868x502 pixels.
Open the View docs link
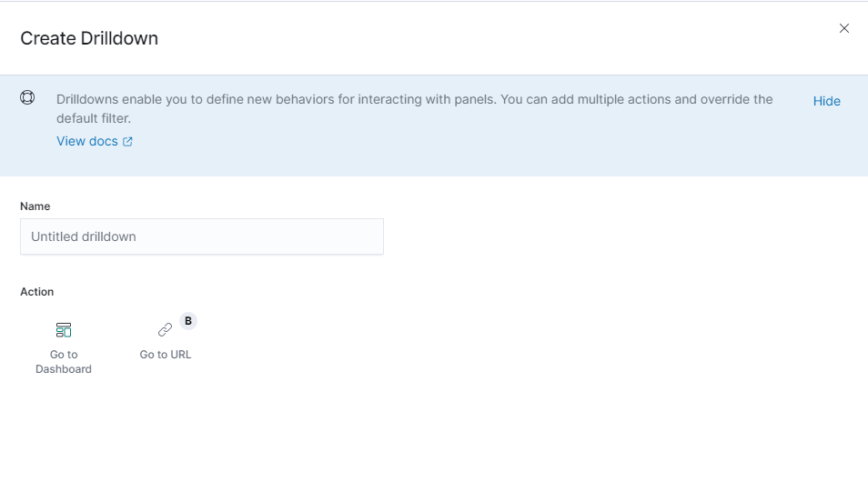pyautogui.click(x=95, y=141)
